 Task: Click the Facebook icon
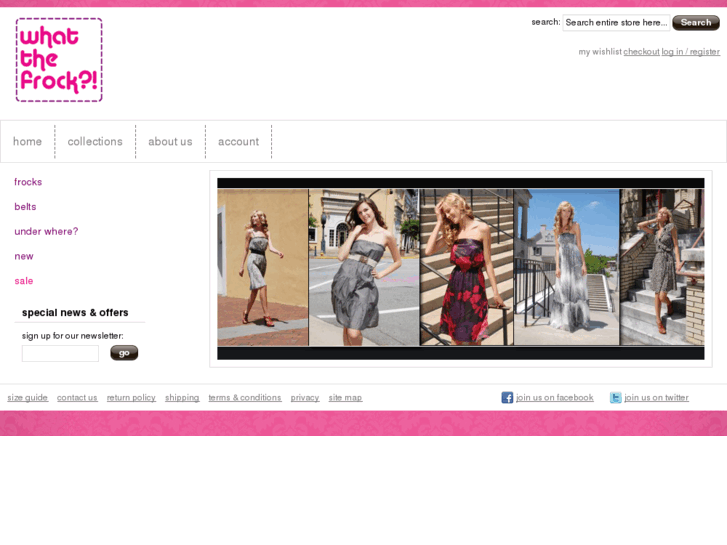point(507,398)
